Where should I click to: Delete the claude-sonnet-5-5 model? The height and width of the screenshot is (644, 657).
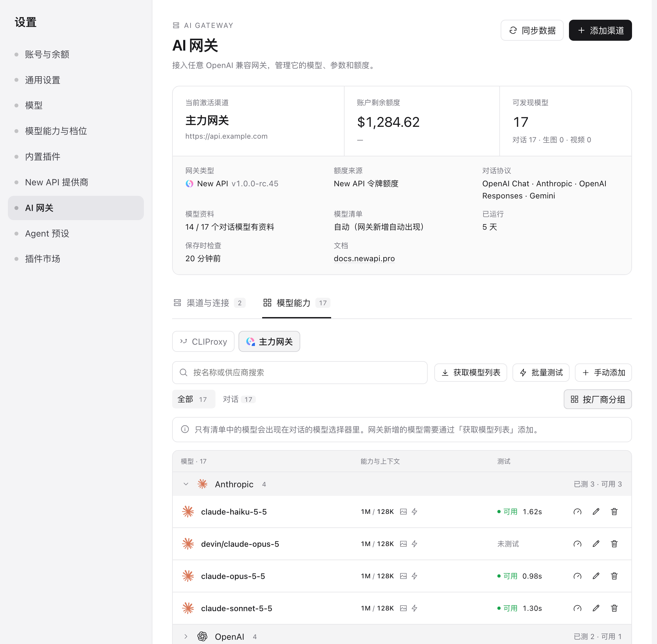(614, 608)
